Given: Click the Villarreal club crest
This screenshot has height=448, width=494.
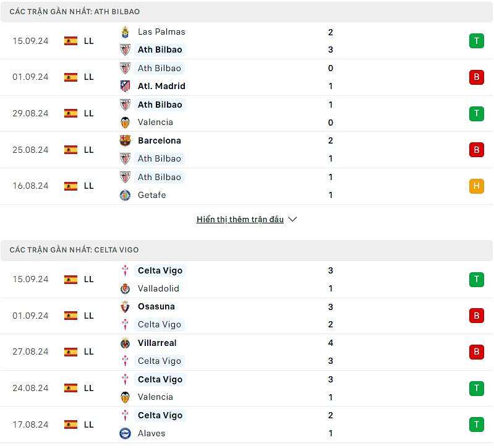Looking at the screenshot, I should coord(125,343).
